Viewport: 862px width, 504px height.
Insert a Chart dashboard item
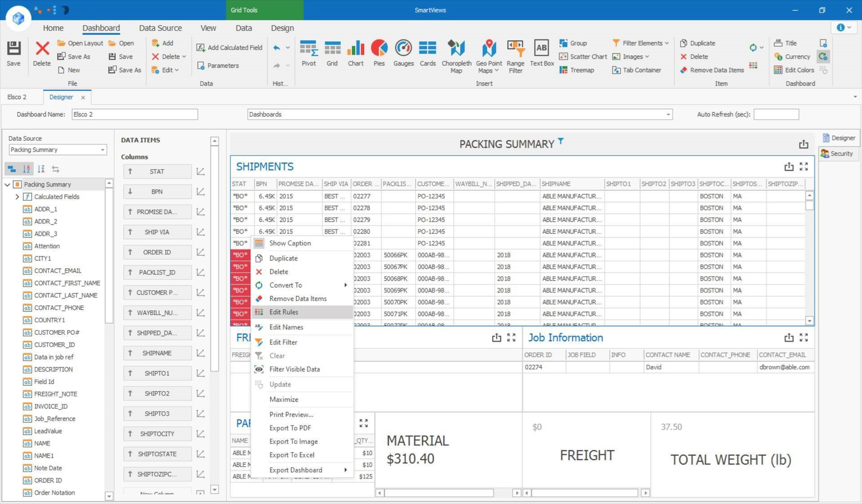pyautogui.click(x=355, y=55)
